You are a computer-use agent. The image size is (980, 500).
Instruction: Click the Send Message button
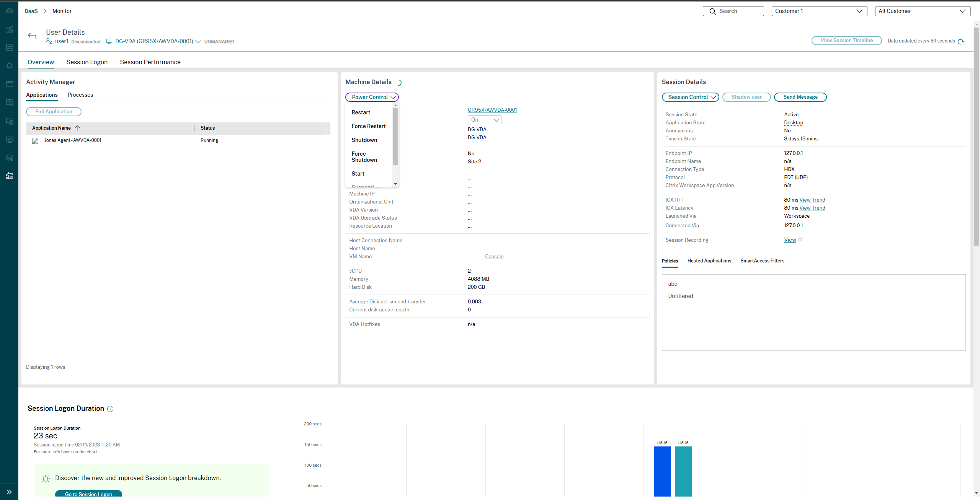click(x=800, y=97)
